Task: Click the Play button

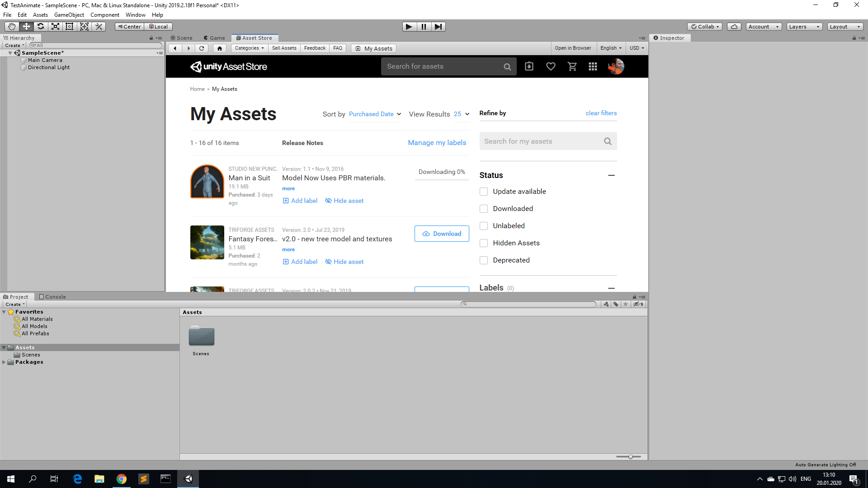Action: point(409,27)
